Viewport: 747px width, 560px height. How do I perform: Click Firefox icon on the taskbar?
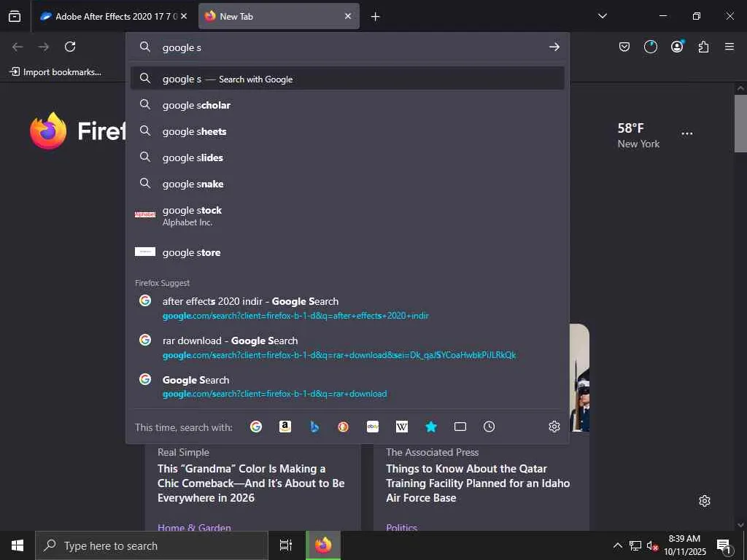[323, 545]
